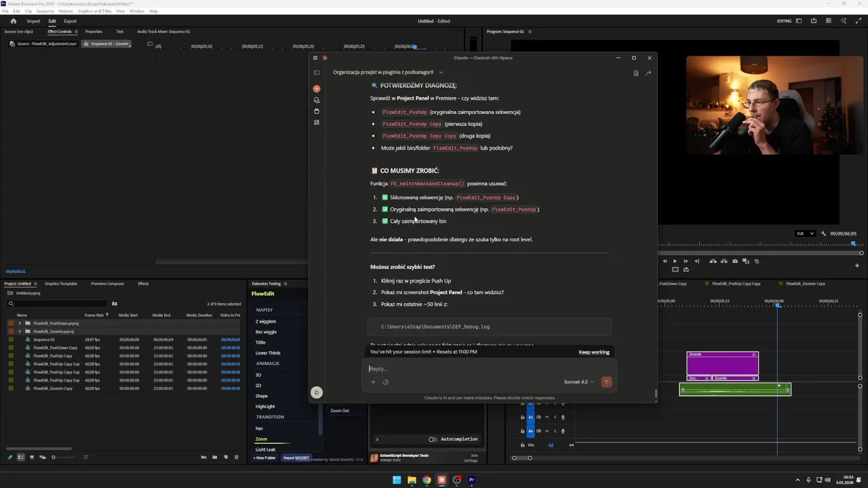
Task: Click the pen writable icon in Project panel
Action: (9, 457)
